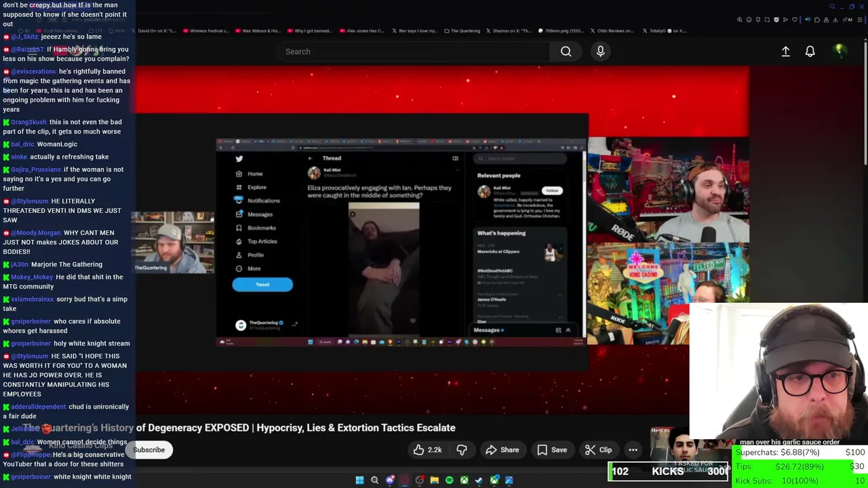Click the Kick Subs 10(100%) goal bar
Image resolution: width=868 pixels, height=488 pixels.
pos(800,481)
